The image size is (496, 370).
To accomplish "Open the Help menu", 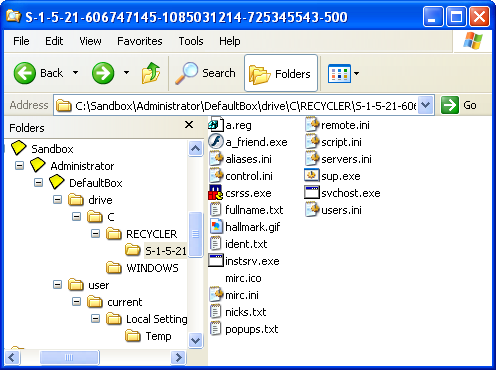I will click(x=230, y=41).
